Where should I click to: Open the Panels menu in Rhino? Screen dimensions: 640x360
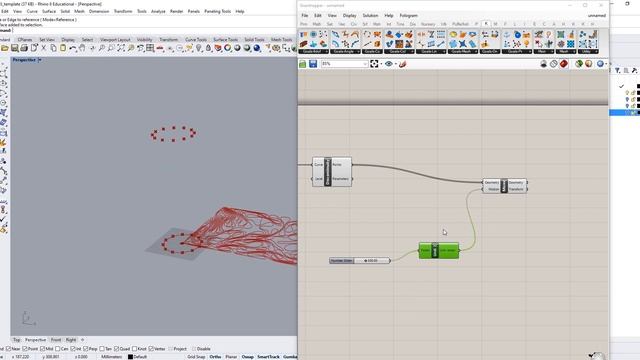193,11
